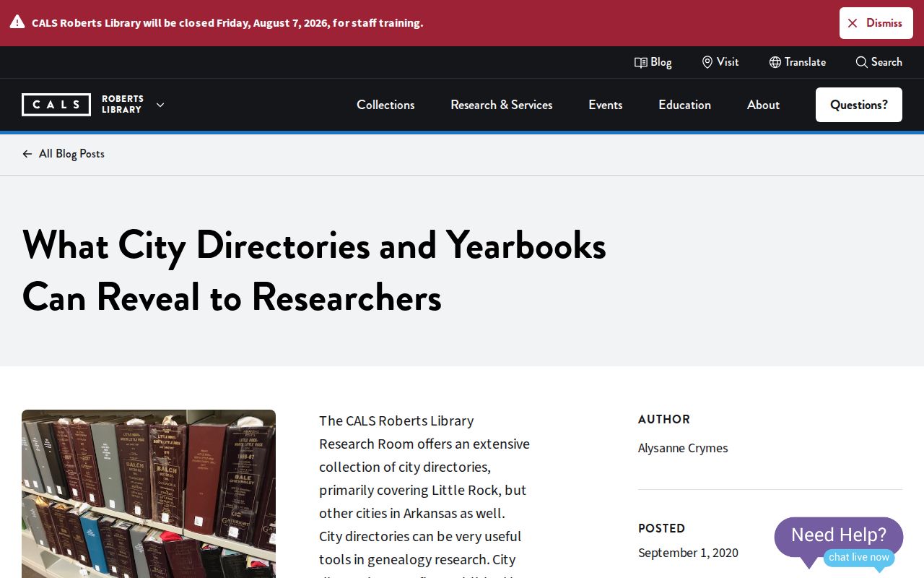Go back to All Blog Posts
Screen dimensions: 924x578
(64, 154)
